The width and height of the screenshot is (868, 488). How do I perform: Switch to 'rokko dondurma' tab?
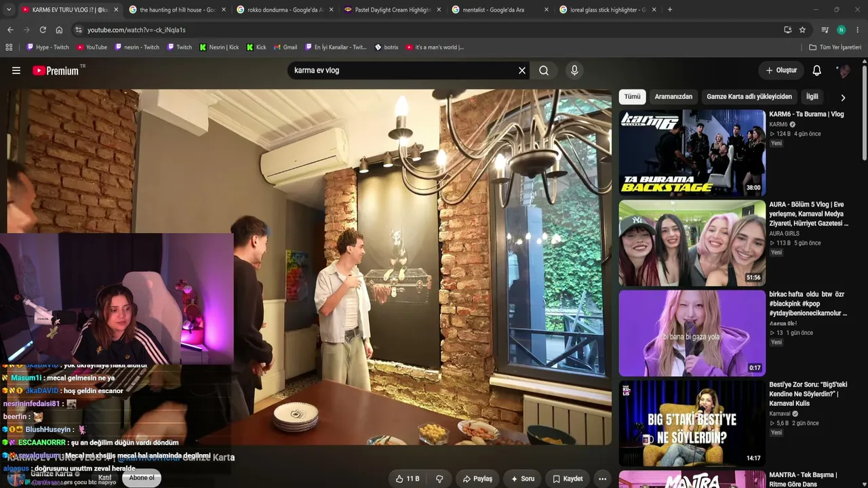coord(285,9)
